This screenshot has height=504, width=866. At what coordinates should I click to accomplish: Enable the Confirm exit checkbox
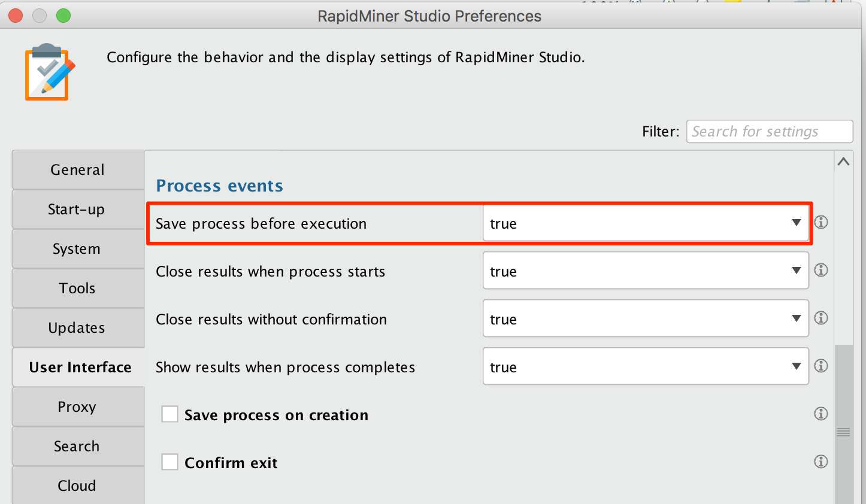coord(169,462)
